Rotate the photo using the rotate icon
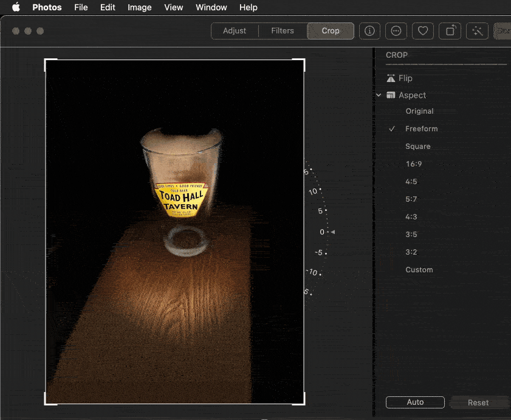The width and height of the screenshot is (511, 420). click(x=450, y=31)
